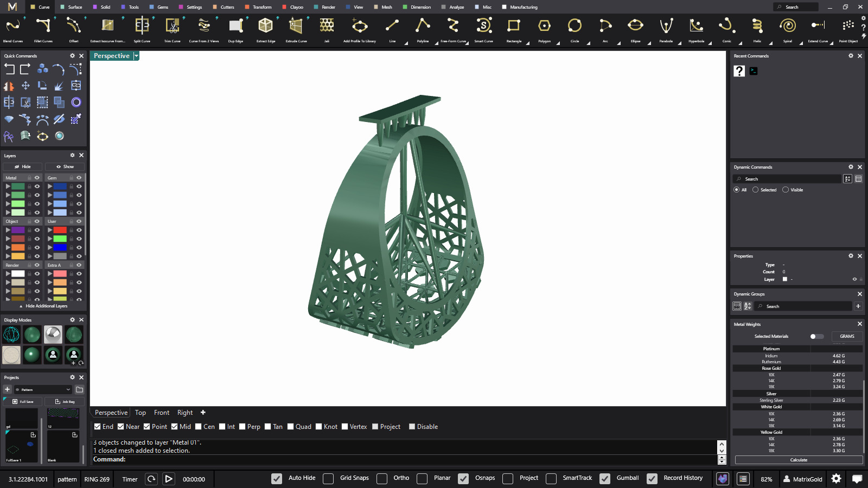Image resolution: width=868 pixels, height=488 pixels.
Task: Select the Parabola tool
Action: 666,29
